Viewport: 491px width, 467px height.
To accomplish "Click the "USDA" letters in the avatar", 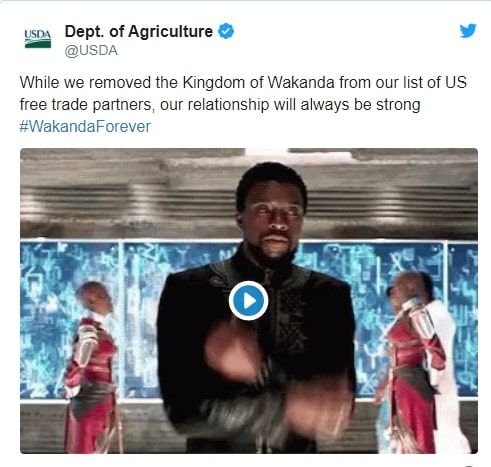I will [x=38, y=34].
